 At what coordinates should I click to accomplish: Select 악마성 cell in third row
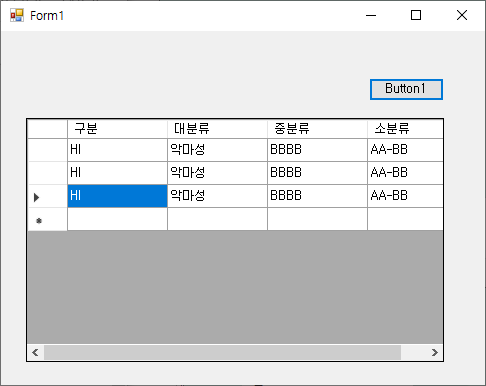[x=217, y=196]
